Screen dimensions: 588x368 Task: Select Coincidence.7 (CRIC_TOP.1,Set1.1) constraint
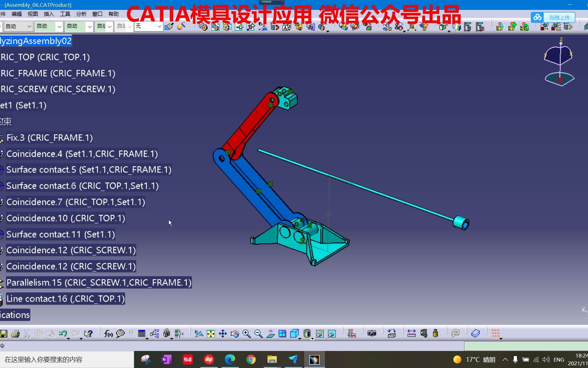(x=76, y=202)
